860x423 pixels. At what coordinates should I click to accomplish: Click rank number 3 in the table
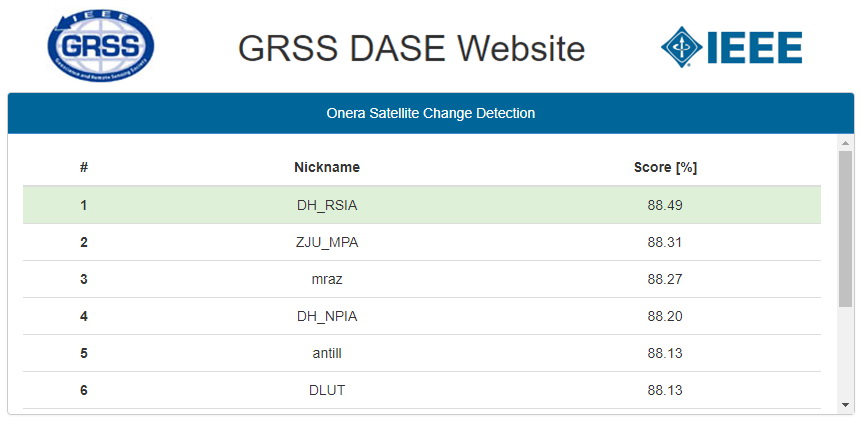pos(84,279)
